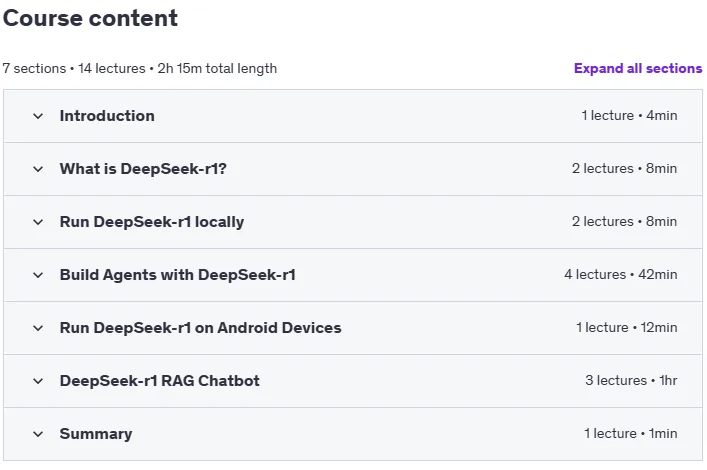This screenshot has height=470, width=707.
Task: Click the 1 lecture • 12min label
Action: pyautogui.click(x=627, y=327)
